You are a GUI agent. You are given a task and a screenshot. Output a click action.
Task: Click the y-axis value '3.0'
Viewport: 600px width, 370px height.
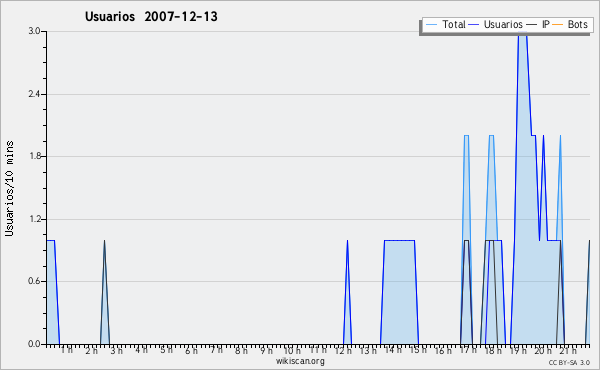pyautogui.click(x=34, y=31)
